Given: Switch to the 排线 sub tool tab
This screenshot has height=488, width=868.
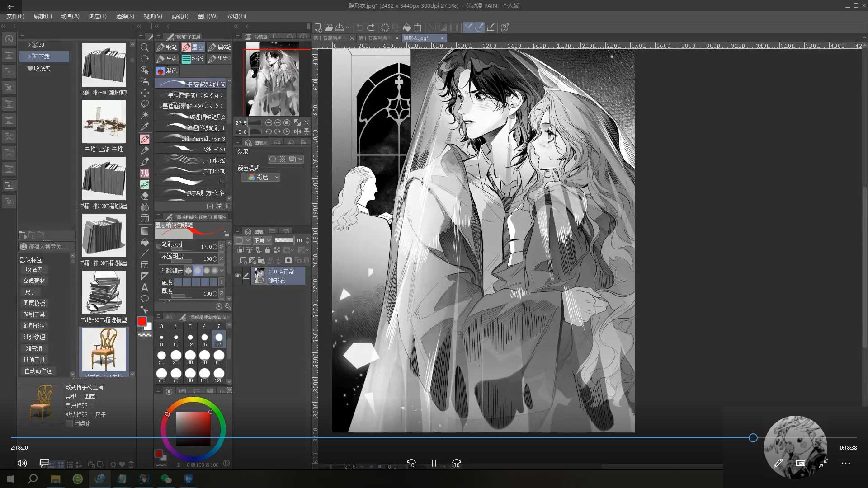Looking at the screenshot, I should (193, 59).
